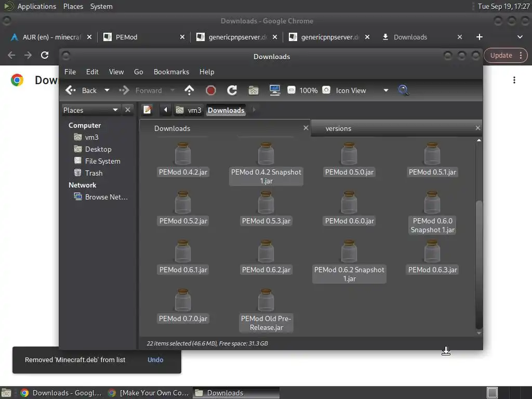Reload the Downloads folder view

pyautogui.click(x=232, y=90)
